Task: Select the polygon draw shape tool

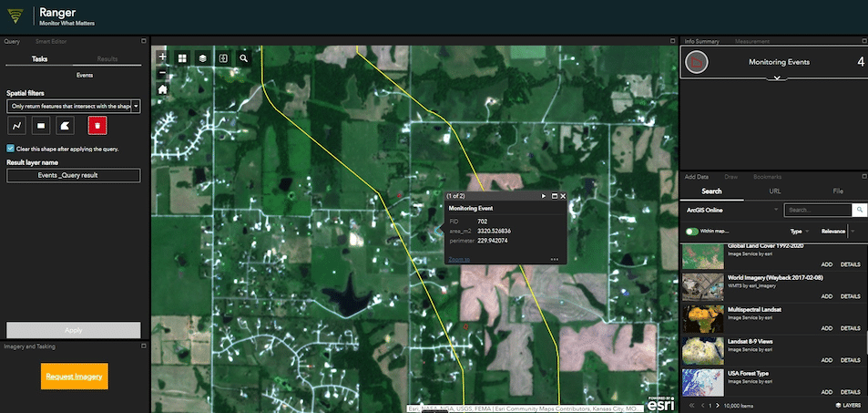Action: coord(66,126)
